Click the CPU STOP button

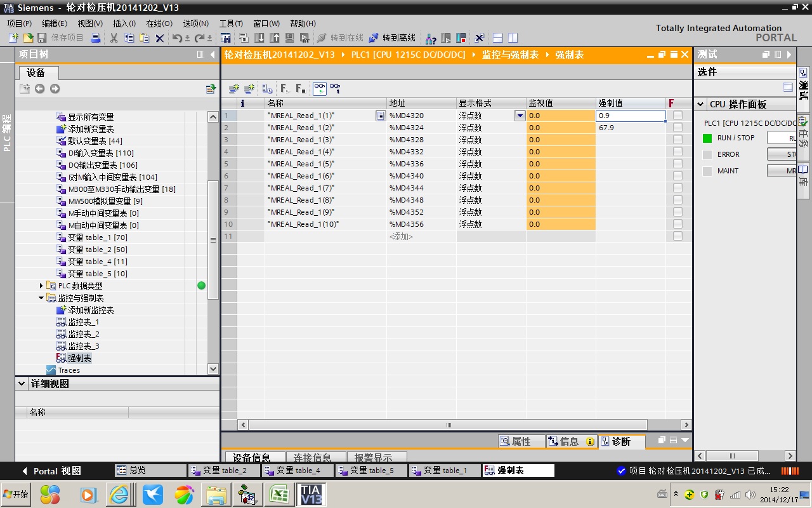pyautogui.click(x=782, y=154)
